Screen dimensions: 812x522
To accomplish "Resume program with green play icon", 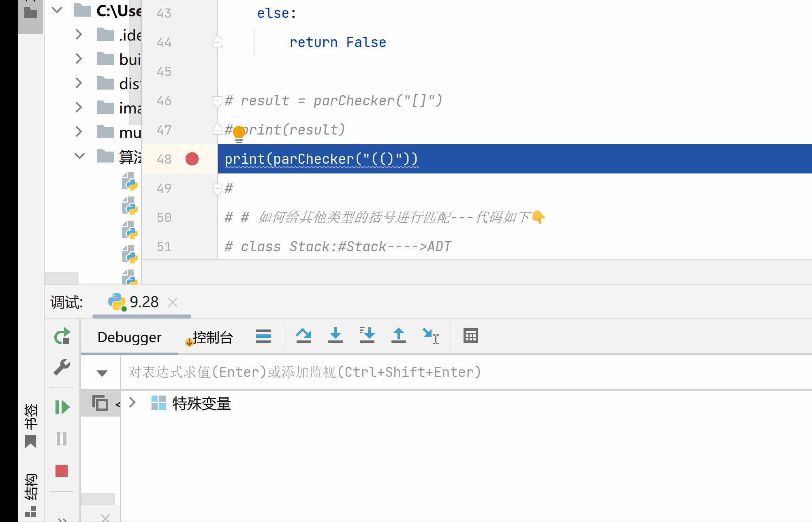I will pyautogui.click(x=62, y=407).
